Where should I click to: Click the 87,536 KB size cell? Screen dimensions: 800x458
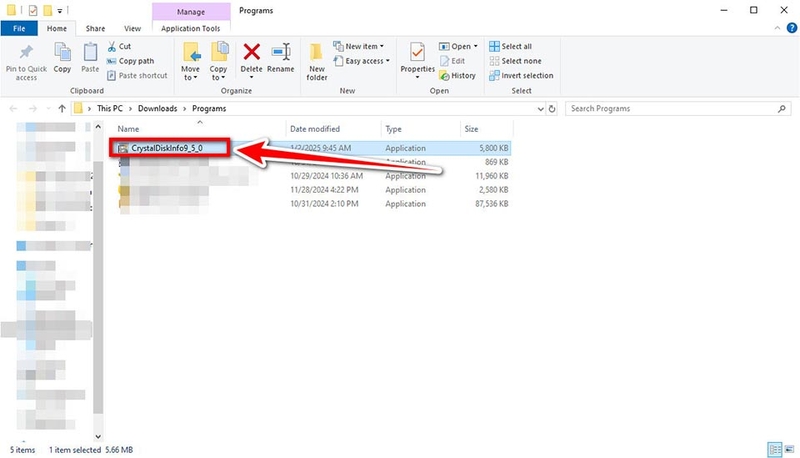(x=492, y=203)
